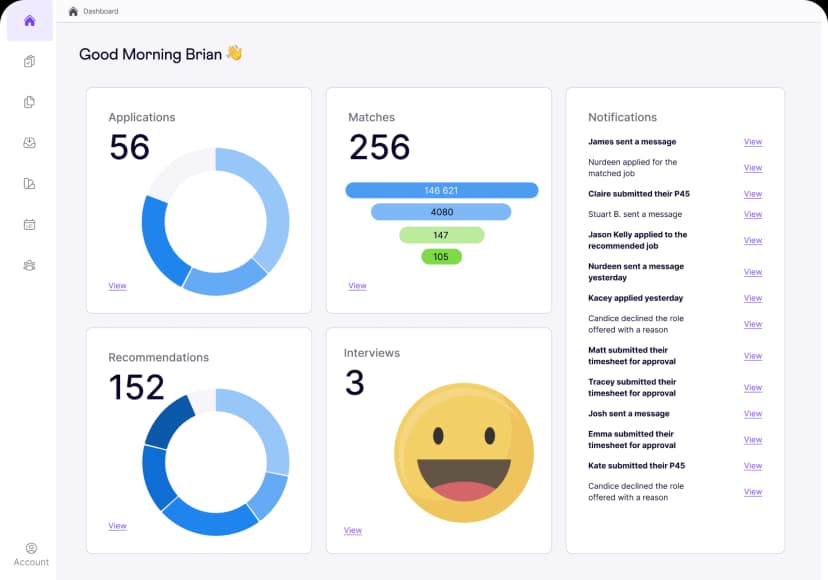Click the sidebar icon below the inbox
The width and height of the screenshot is (828, 580).
coord(30,184)
